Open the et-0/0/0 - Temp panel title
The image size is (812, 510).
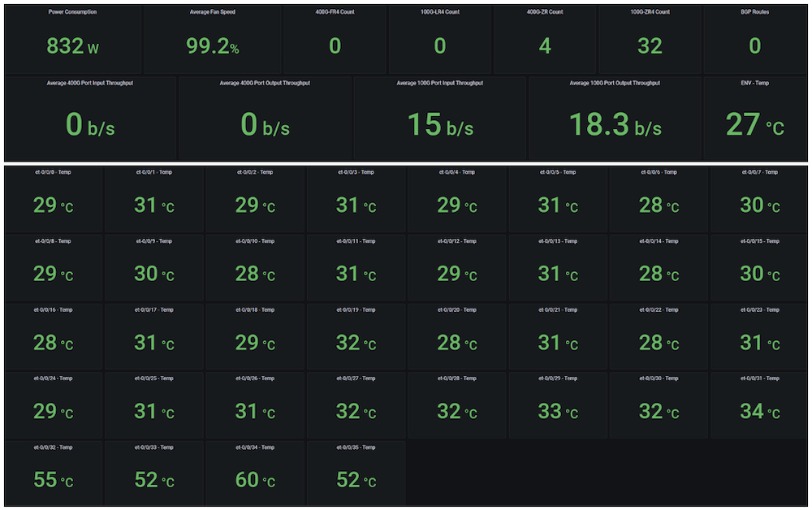point(54,172)
